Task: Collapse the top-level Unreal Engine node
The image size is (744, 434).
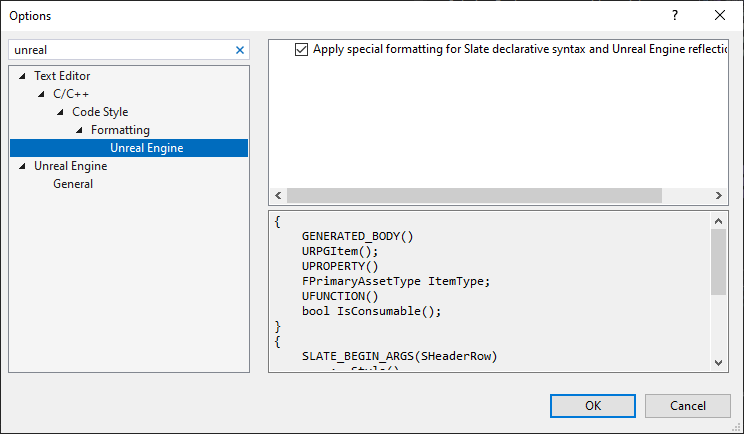Action: pyautogui.click(x=22, y=166)
